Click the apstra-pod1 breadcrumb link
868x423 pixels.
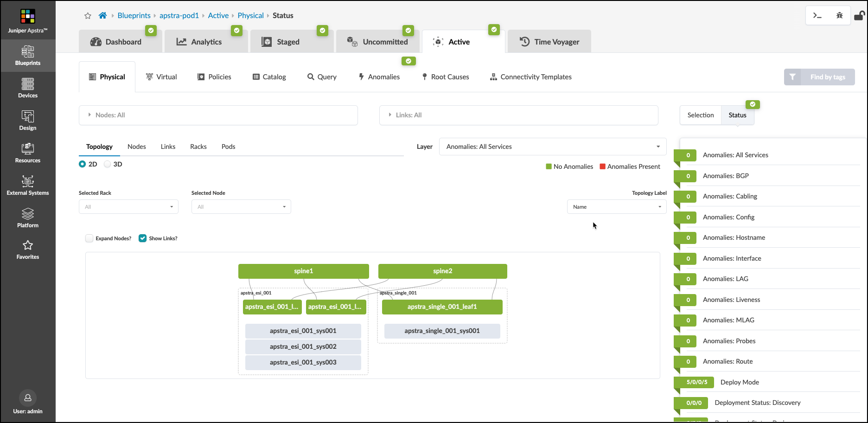pyautogui.click(x=179, y=15)
